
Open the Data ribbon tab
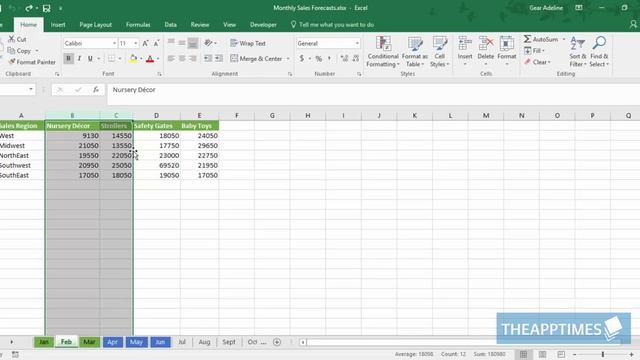171,25
